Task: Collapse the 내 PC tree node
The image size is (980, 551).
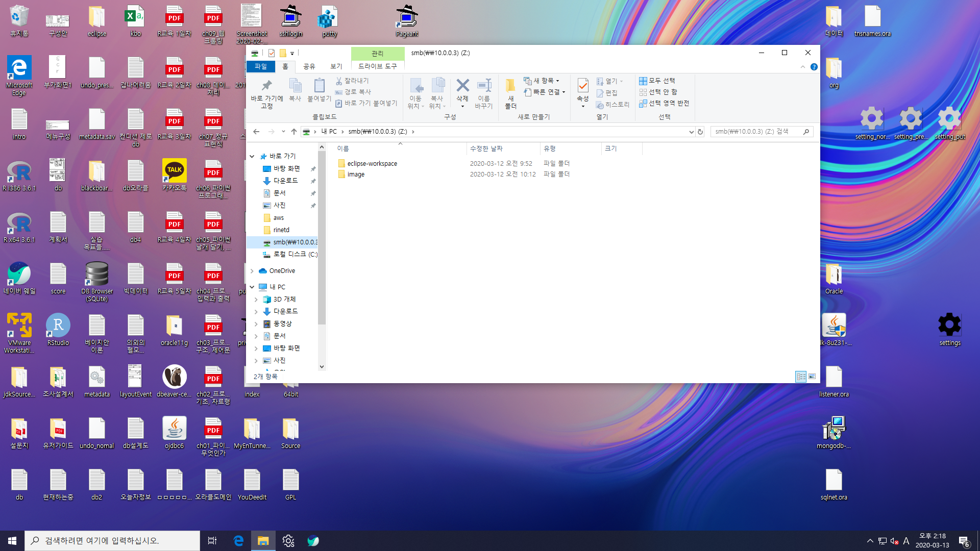Action: [x=252, y=287]
